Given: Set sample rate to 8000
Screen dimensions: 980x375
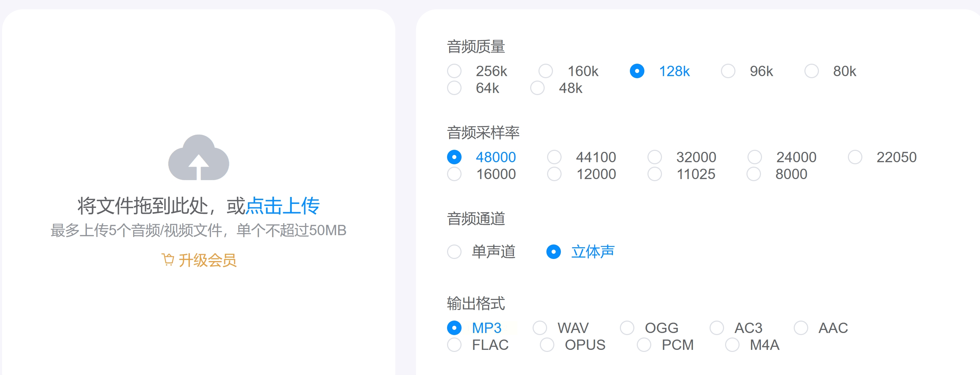Looking at the screenshot, I should 754,174.
